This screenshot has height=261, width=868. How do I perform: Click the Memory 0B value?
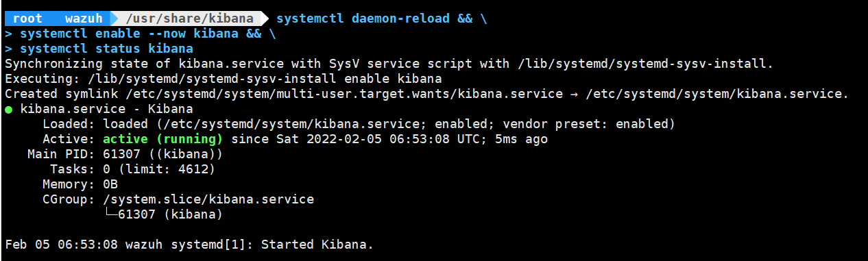(x=110, y=185)
